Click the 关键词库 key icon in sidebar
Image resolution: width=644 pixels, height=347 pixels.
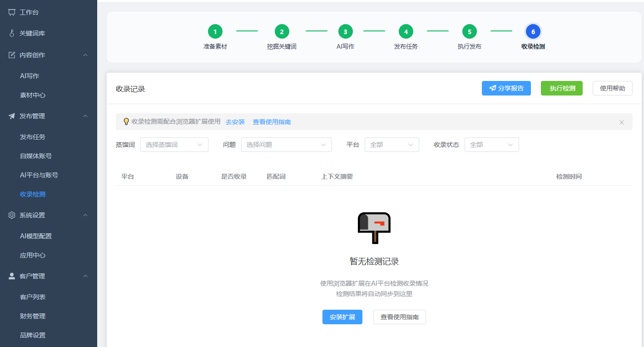tap(11, 33)
